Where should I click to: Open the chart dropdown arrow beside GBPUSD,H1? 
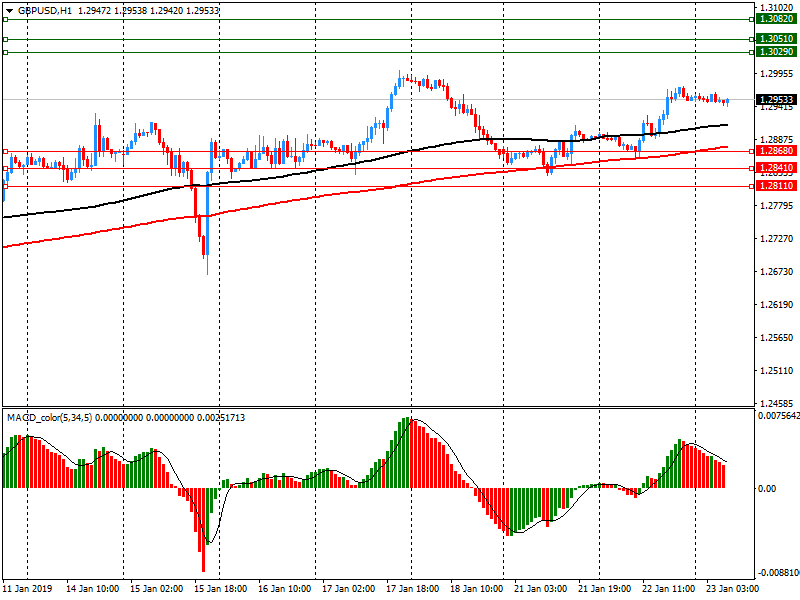click(9, 11)
